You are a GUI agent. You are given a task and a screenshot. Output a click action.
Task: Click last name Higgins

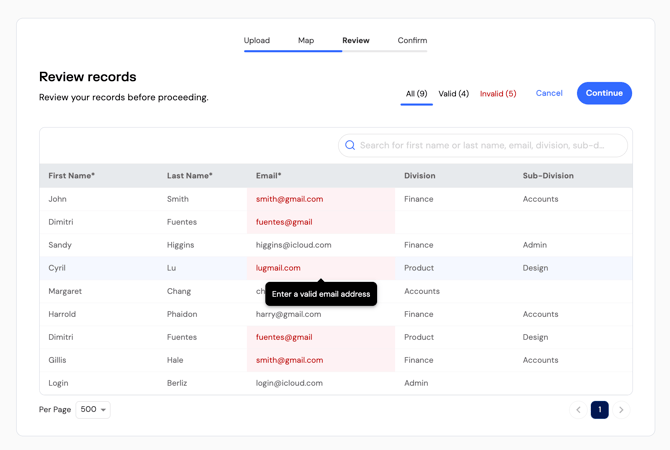point(180,245)
